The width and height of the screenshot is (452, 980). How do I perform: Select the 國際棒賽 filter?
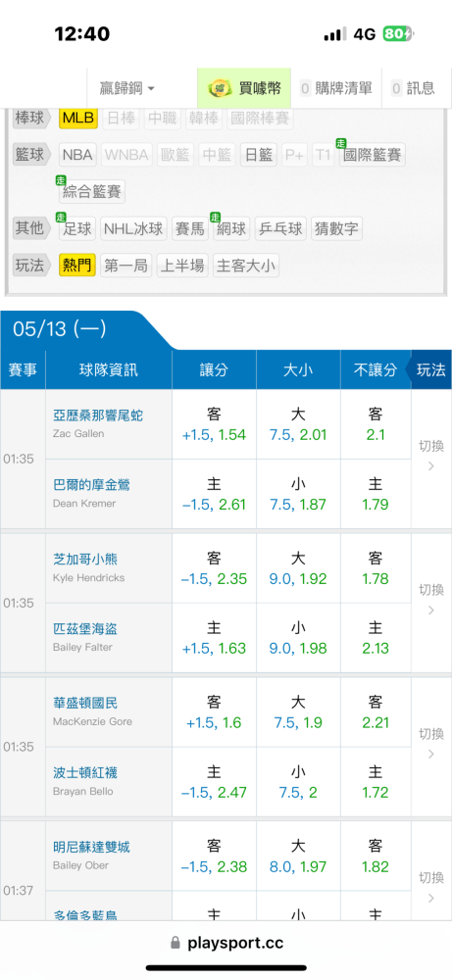[260, 118]
